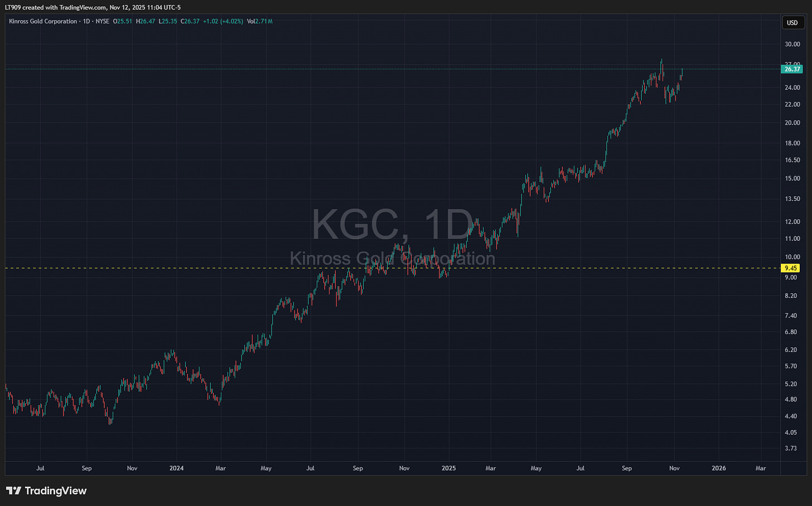Click the 2024 label on time axis
This screenshot has height=506, width=812.
(176, 468)
